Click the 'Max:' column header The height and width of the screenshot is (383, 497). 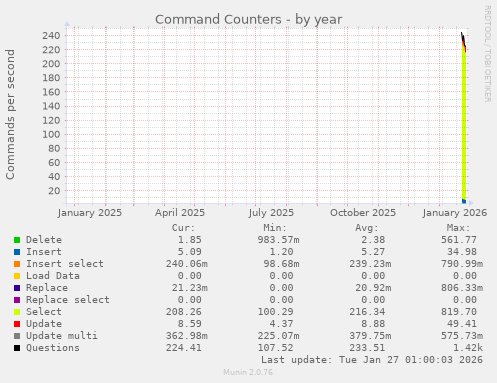tap(458, 228)
